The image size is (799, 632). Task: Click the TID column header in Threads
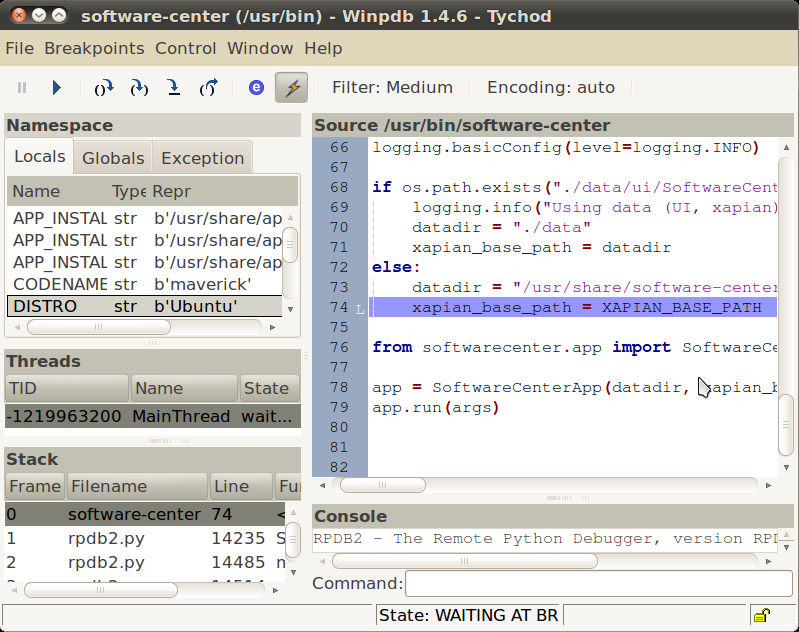click(67, 388)
